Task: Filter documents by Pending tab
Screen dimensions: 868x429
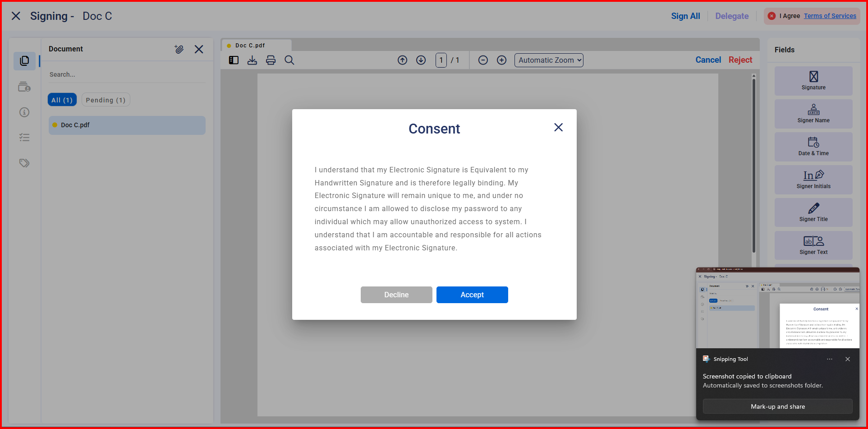Action: [106, 100]
